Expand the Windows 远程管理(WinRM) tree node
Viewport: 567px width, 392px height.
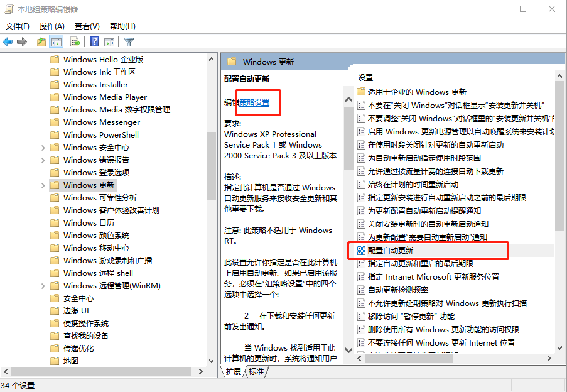click(x=43, y=285)
